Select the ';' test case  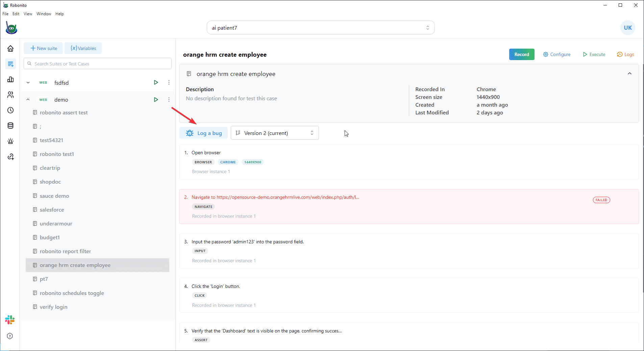pos(97,126)
